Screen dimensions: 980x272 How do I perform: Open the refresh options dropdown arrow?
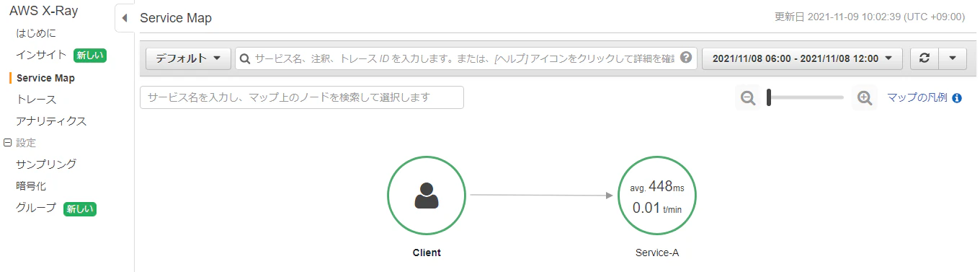coord(952,58)
